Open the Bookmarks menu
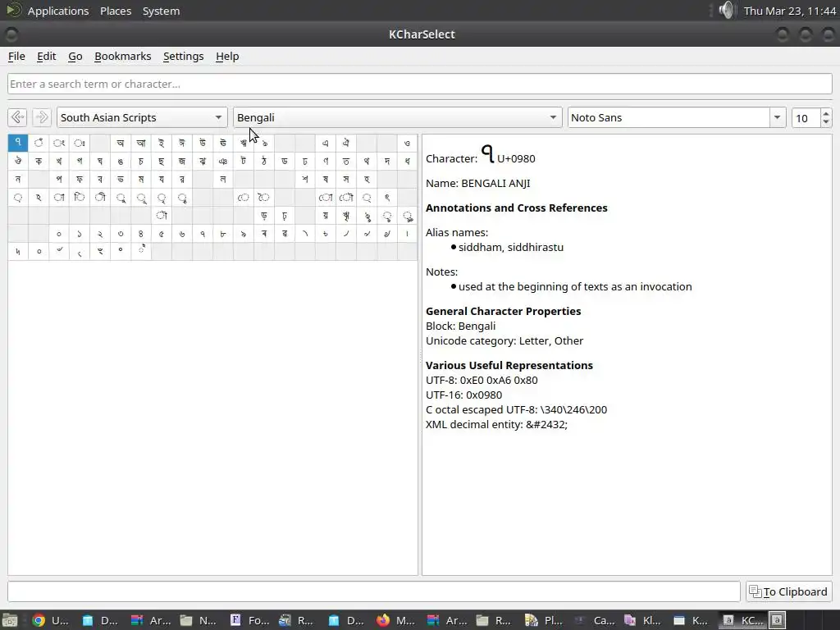The height and width of the screenshot is (630, 840). tap(123, 57)
